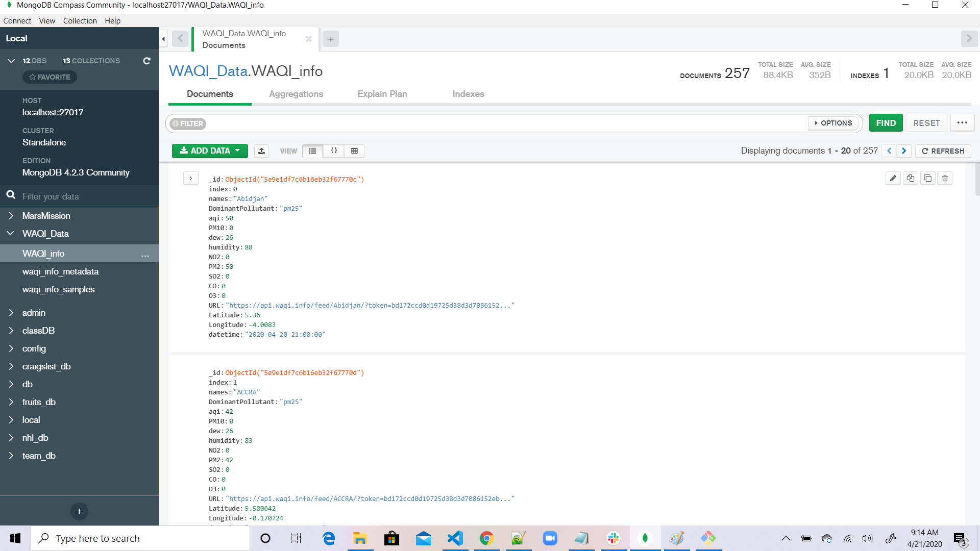
Task: Open the Connect menu
Action: pyautogui.click(x=17, y=21)
